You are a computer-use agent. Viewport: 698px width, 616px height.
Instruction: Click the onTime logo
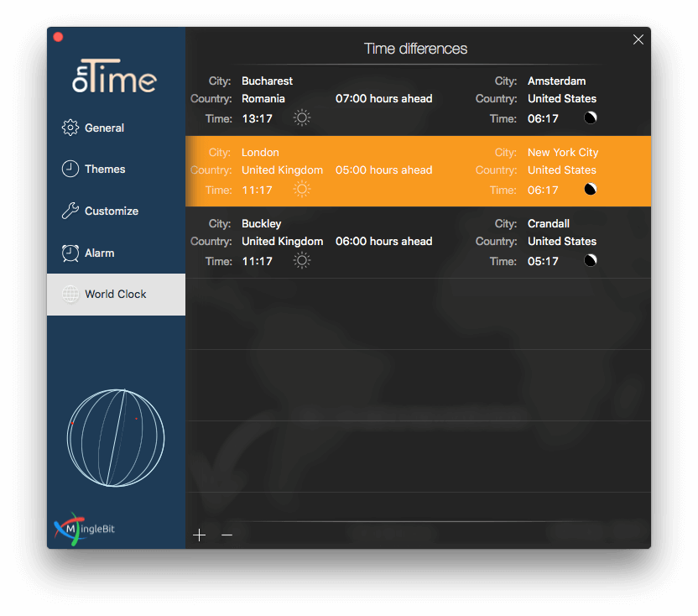(114, 76)
